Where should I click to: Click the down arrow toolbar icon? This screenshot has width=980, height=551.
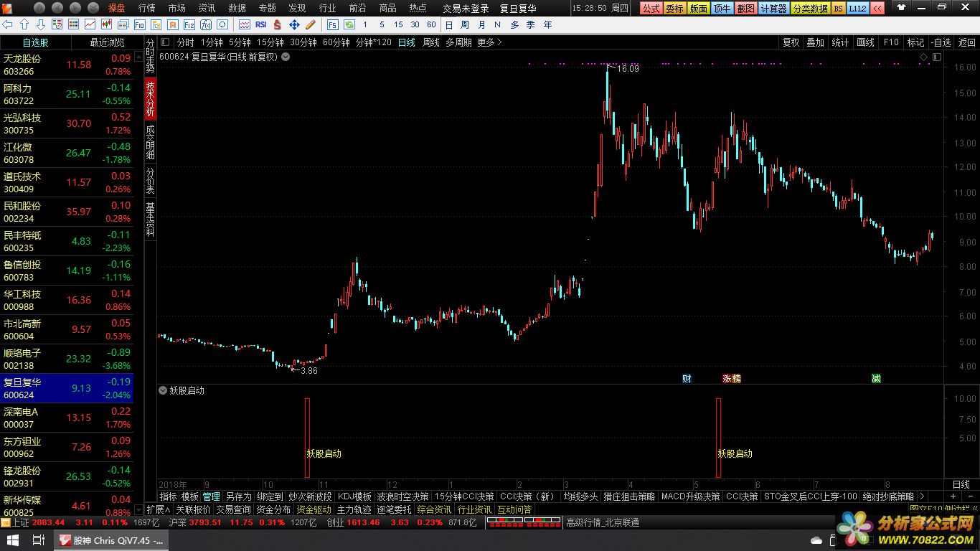(40, 24)
